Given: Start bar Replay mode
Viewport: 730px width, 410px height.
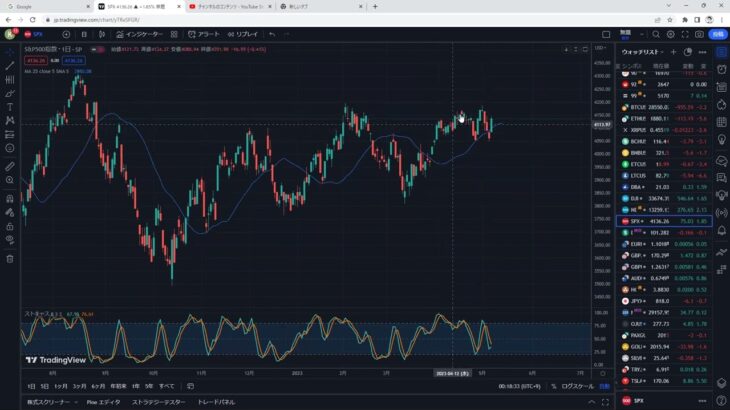Looking at the screenshot, I should 243,34.
